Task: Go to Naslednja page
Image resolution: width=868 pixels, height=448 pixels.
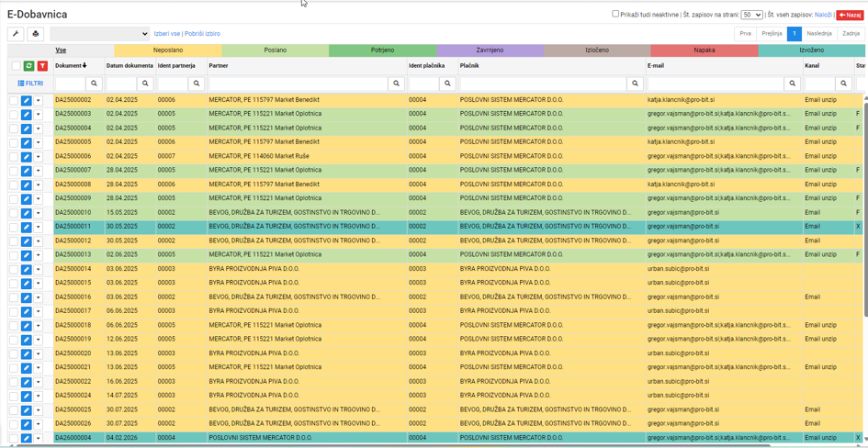Action: tap(818, 34)
